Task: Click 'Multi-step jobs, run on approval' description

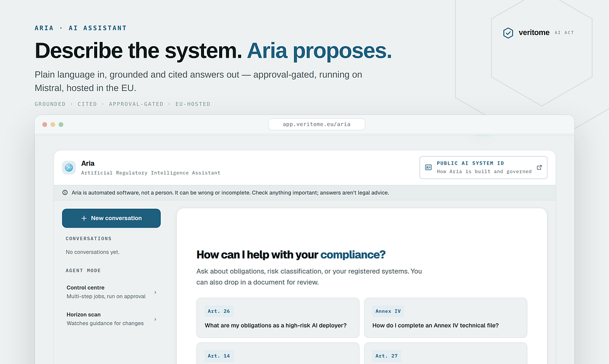Action: (x=106, y=297)
